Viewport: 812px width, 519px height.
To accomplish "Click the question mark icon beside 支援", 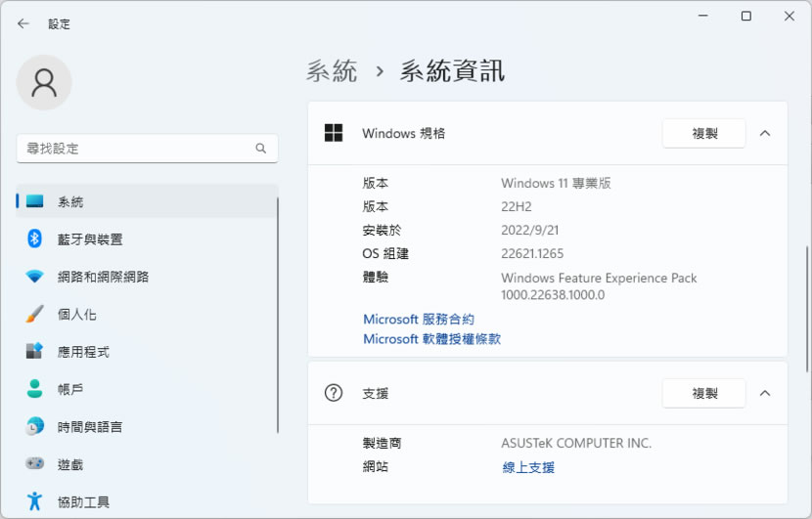I will pos(334,393).
